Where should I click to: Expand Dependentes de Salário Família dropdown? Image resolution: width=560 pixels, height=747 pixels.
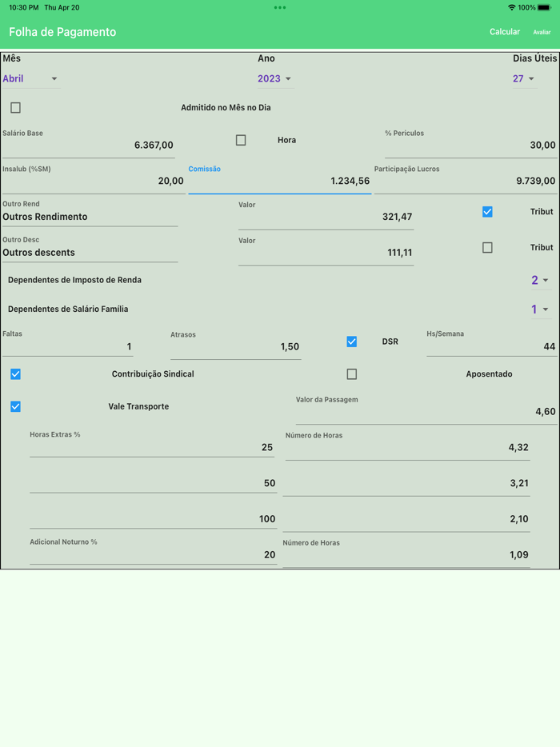tap(540, 310)
